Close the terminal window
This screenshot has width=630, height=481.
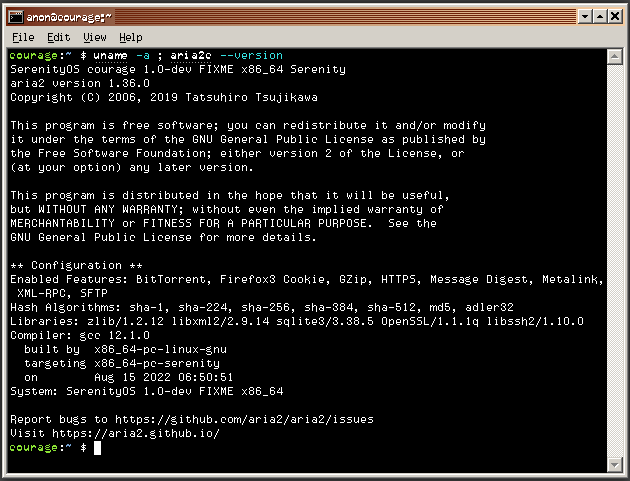615,16
